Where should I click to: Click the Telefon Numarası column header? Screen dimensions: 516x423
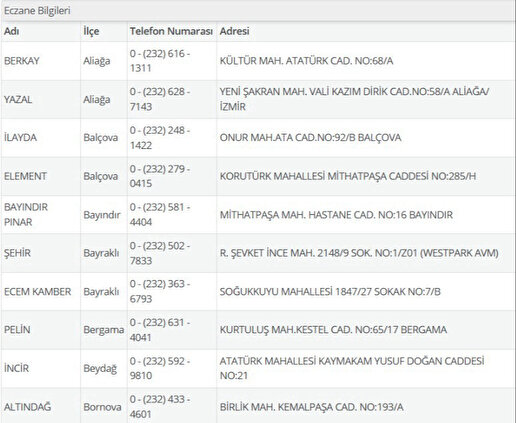coord(171,31)
